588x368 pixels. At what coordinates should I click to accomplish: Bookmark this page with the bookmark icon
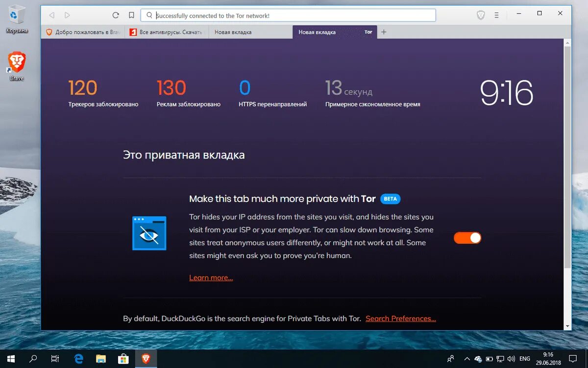pos(131,15)
